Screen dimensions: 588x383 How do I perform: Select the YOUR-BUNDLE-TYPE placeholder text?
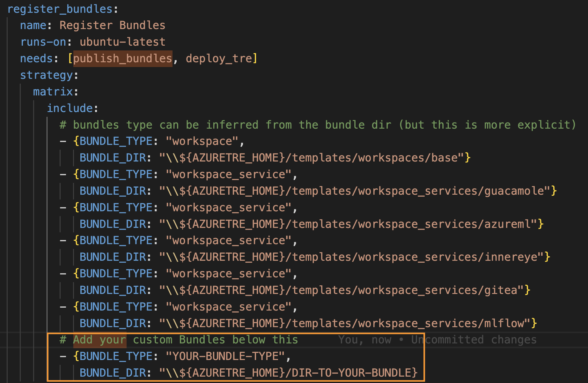(226, 356)
